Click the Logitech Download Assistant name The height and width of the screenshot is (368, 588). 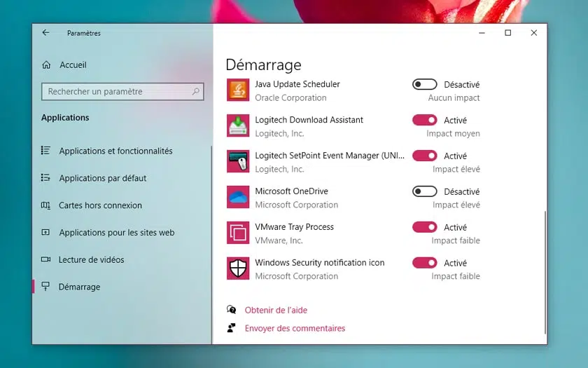(309, 120)
